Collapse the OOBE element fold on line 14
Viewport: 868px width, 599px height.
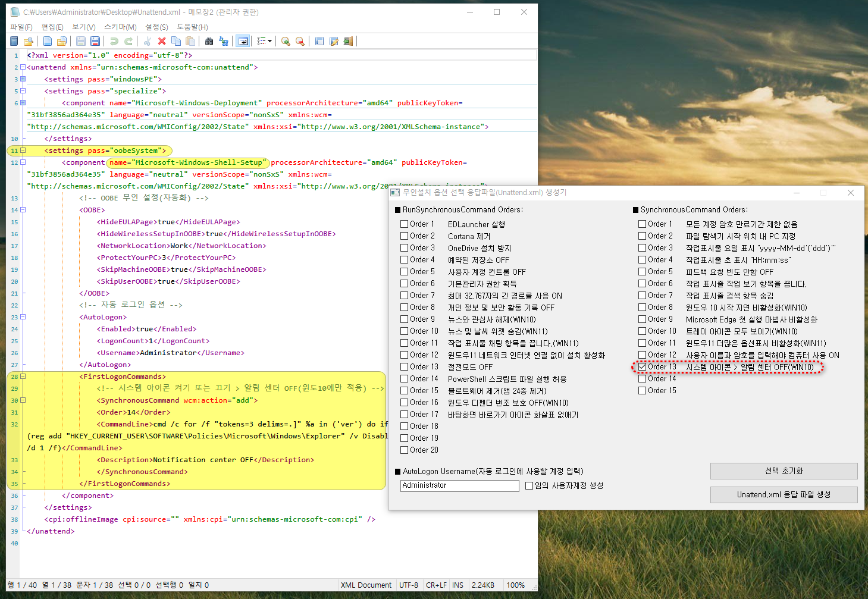(x=23, y=210)
